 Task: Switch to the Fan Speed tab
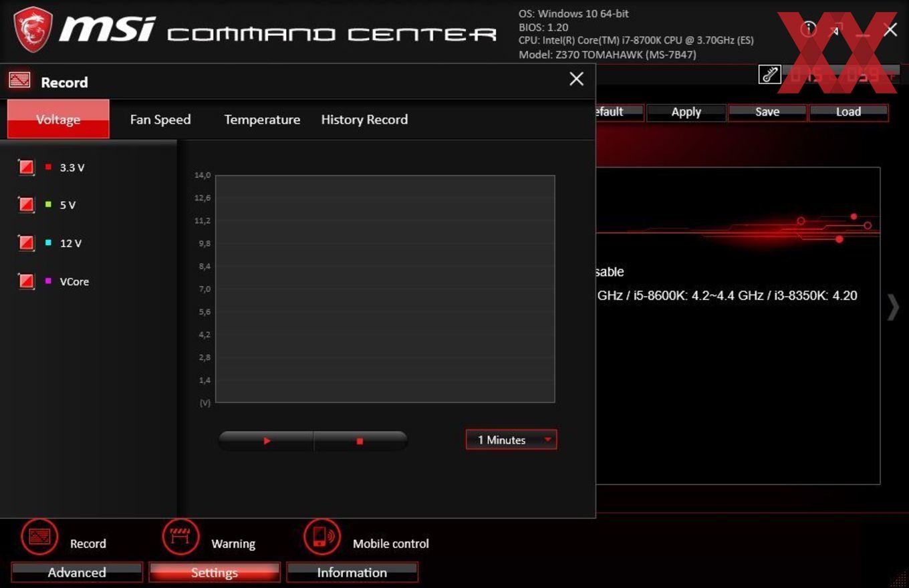tap(160, 120)
